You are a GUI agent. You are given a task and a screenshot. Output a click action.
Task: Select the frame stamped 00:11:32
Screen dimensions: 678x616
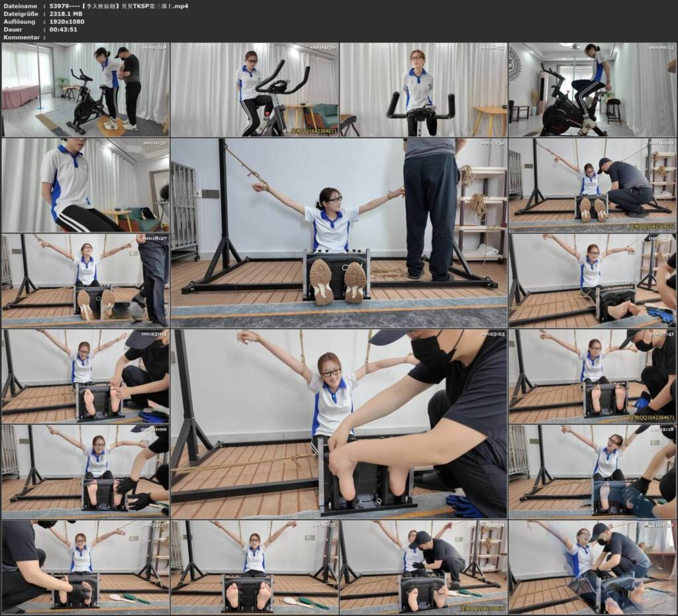pos(85,185)
